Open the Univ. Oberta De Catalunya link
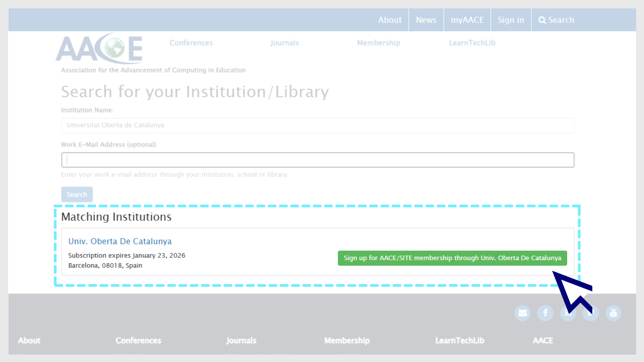This screenshot has height=362, width=644. pyautogui.click(x=120, y=241)
